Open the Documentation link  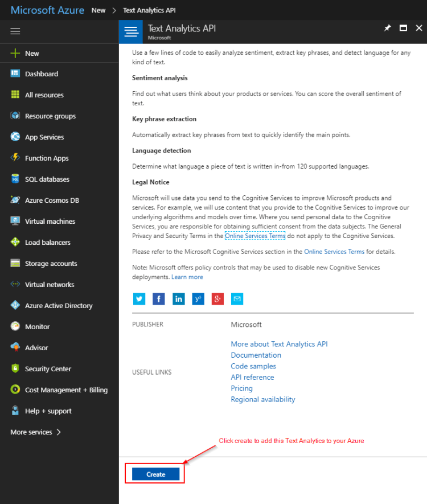pos(256,355)
